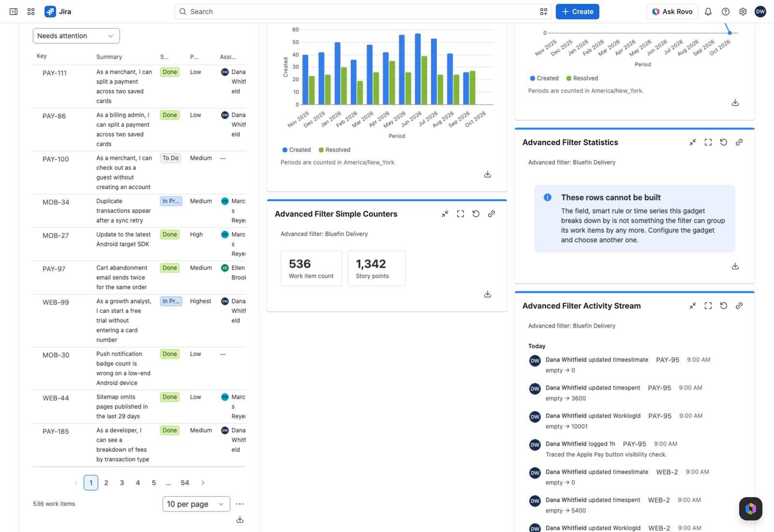Go to page 2 of work items
Viewport: 774px width, 532px height.
click(x=106, y=483)
